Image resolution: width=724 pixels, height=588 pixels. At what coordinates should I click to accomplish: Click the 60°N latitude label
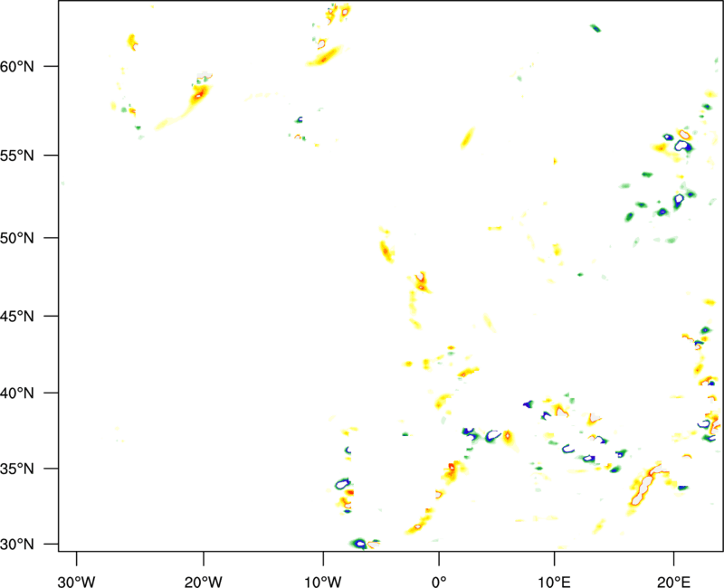point(17,66)
